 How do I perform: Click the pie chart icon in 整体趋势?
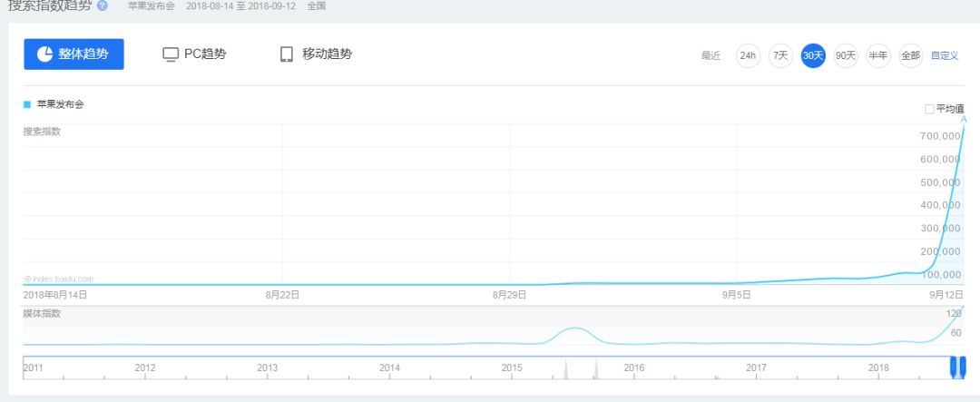44,54
